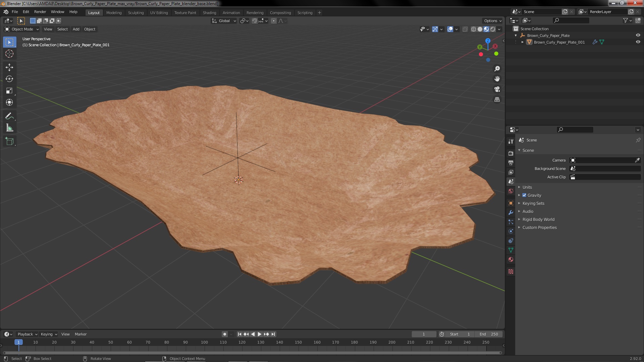Viewport: 644px width, 362px height.
Task: Select the Cursor tool
Action: coord(9,54)
